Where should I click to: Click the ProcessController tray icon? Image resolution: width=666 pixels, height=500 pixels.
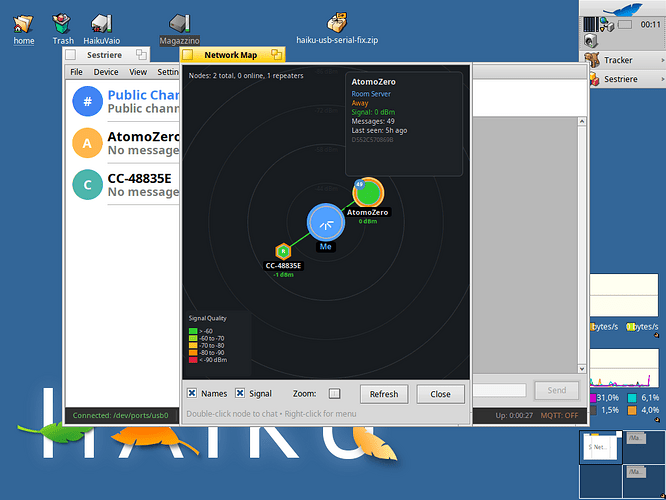point(590,24)
